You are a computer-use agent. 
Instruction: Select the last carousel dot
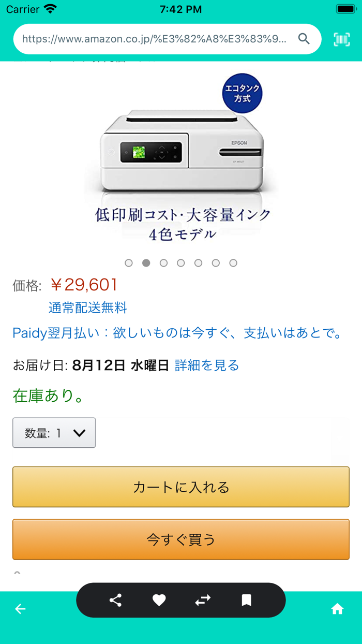[233, 263]
